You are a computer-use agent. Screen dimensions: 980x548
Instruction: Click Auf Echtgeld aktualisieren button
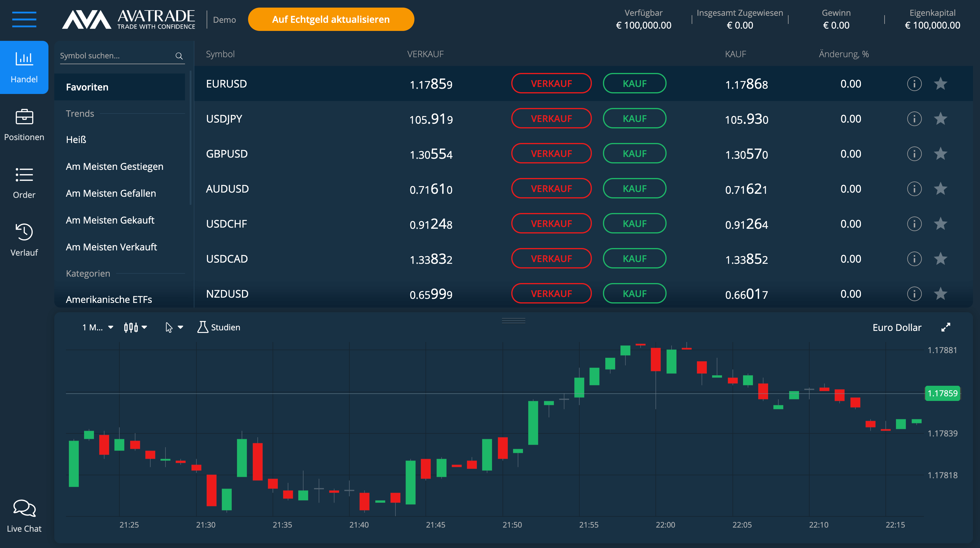pos(331,19)
